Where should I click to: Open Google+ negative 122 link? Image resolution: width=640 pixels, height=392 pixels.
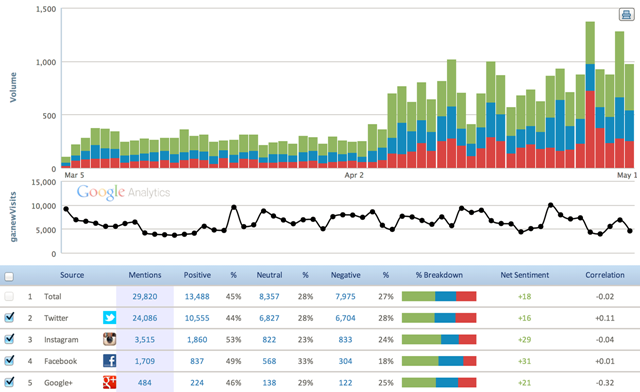(345, 383)
